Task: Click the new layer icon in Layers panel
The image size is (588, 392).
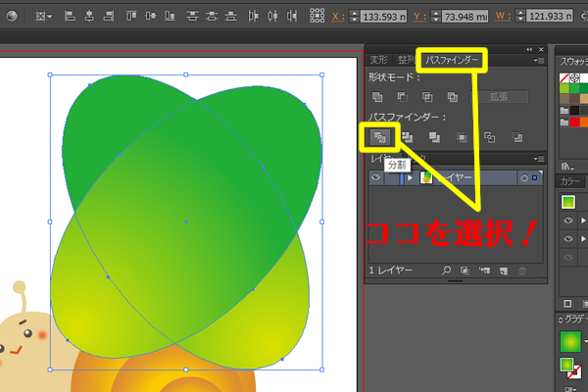Action: click(504, 269)
